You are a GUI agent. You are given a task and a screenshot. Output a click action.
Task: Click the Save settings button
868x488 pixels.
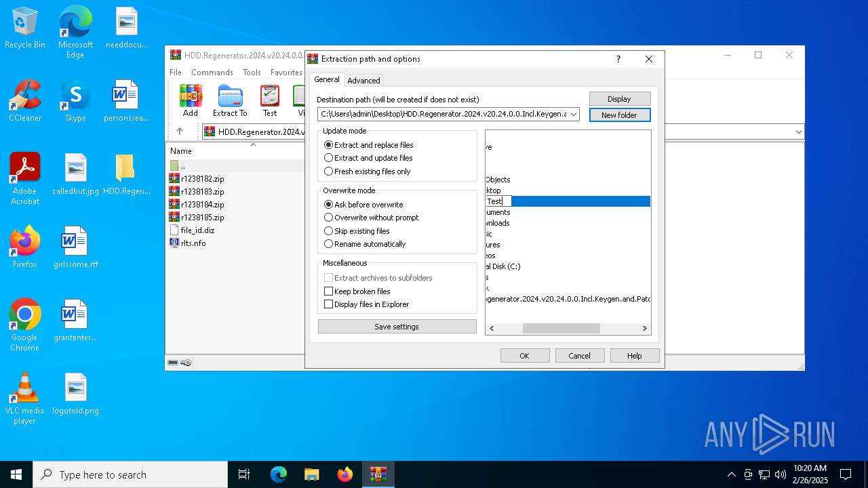click(x=397, y=327)
